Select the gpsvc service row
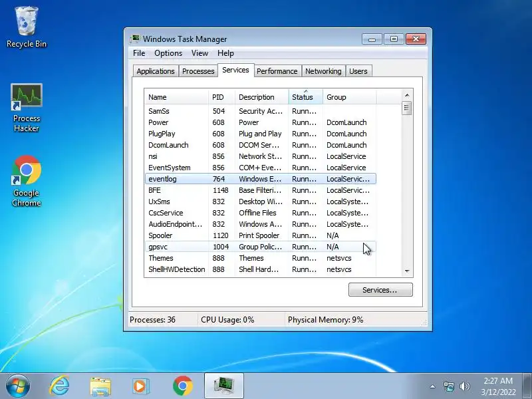Screen dimensions: 532x399 [x=261, y=247]
